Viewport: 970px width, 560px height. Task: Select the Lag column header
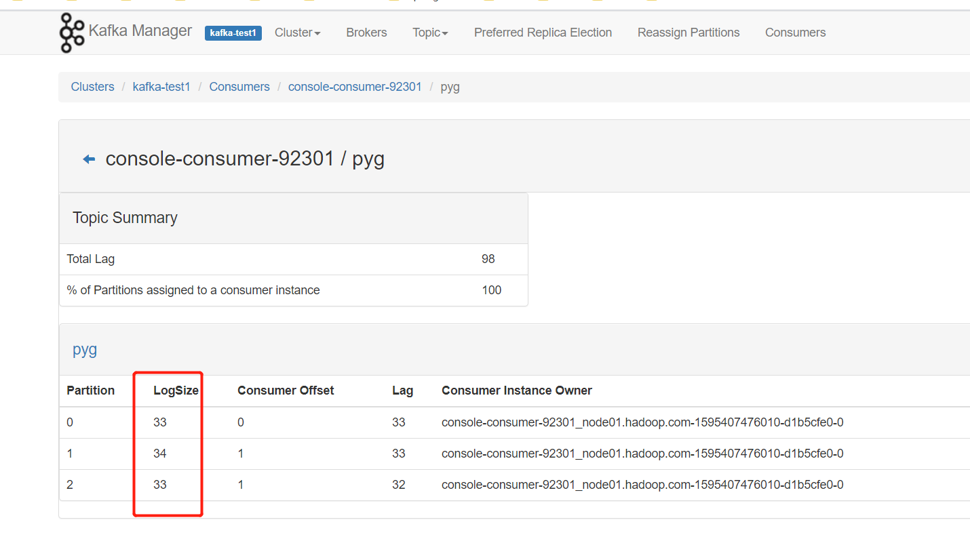[402, 391]
